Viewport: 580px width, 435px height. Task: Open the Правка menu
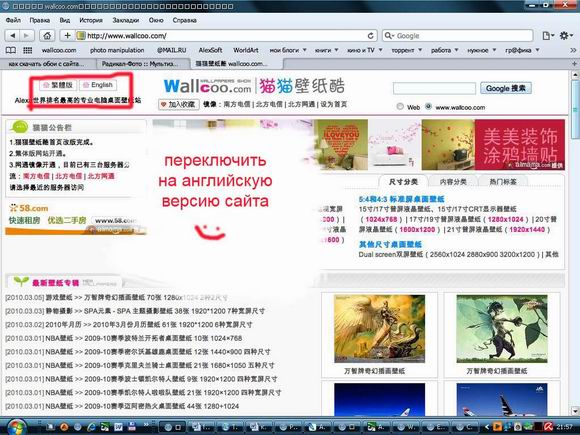[40, 20]
